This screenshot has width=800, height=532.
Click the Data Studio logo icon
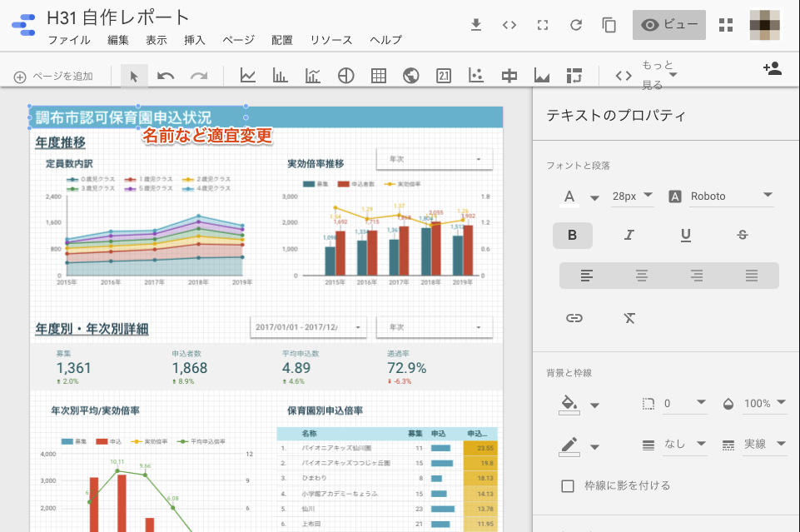(x=23, y=24)
